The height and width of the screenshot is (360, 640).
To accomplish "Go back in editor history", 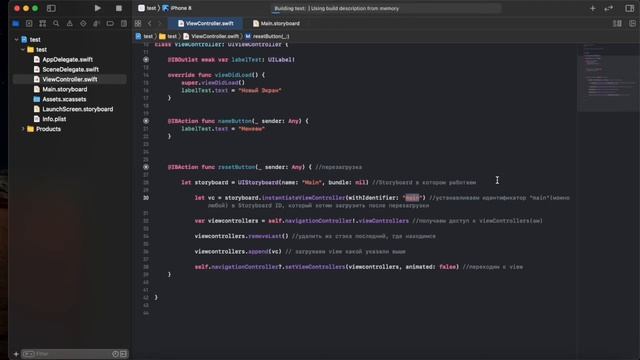I will tap(150, 24).
